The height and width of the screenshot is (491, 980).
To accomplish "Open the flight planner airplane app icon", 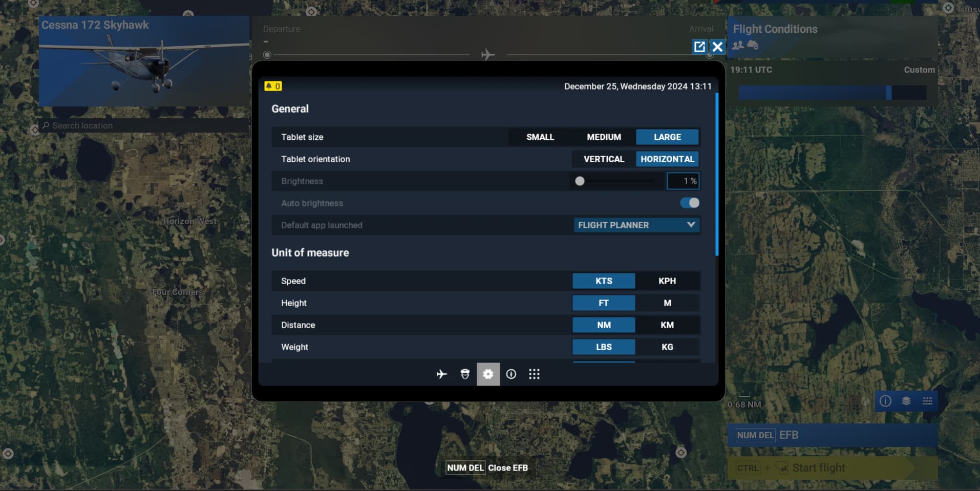I will point(441,374).
